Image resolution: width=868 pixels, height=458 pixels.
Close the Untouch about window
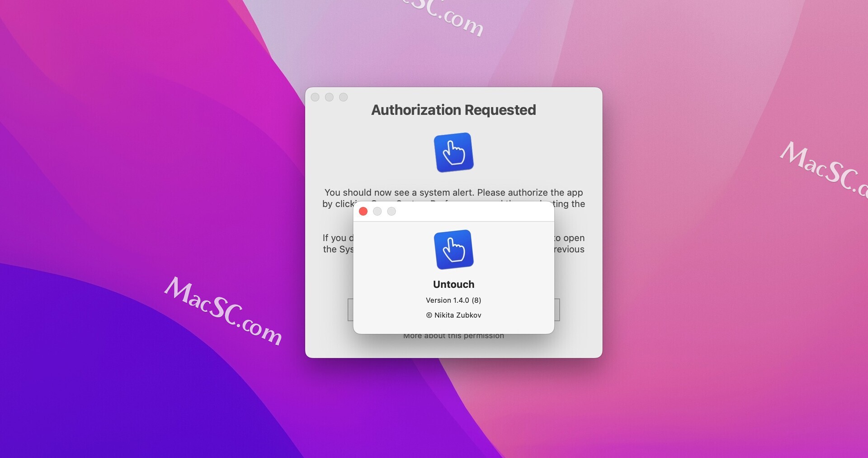pyautogui.click(x=363, y=211)
